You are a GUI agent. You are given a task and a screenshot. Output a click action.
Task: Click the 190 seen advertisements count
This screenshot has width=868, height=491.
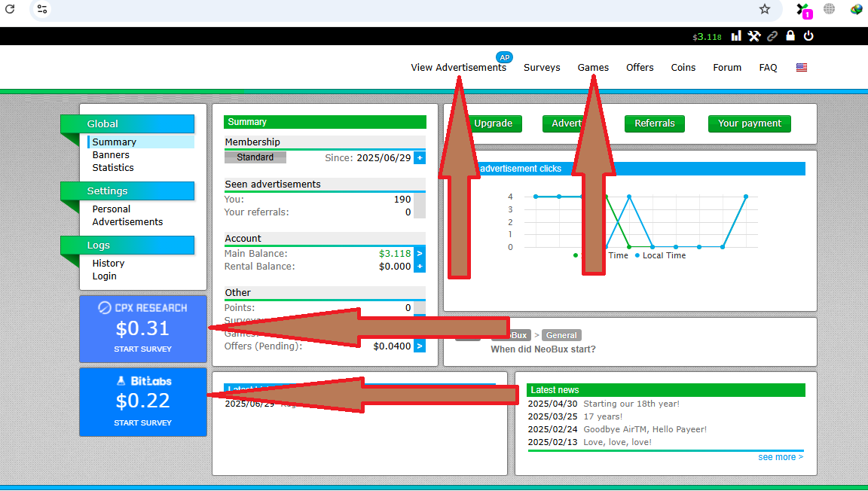(x=402, y=200)
